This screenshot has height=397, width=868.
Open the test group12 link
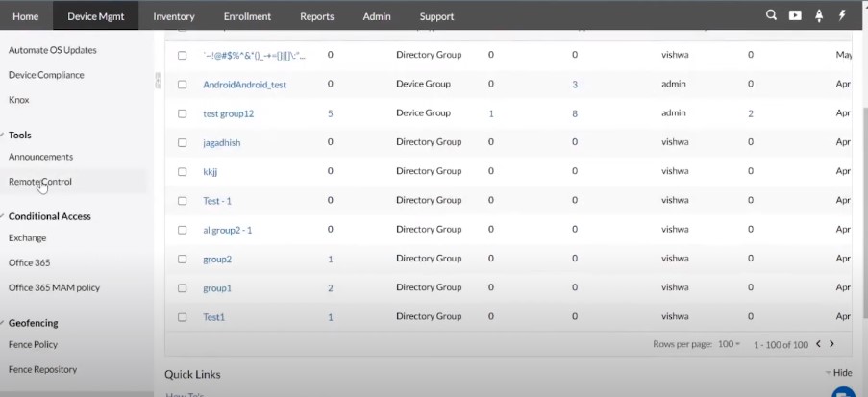coord(228,113)
